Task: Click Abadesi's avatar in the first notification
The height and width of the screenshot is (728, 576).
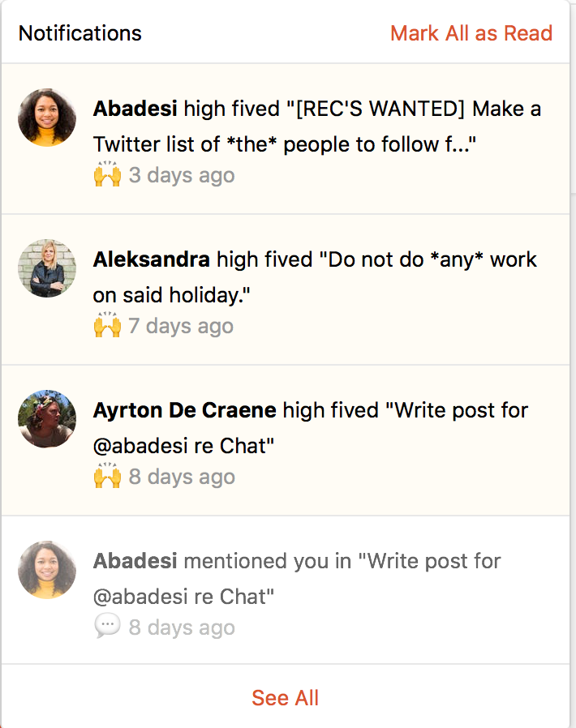Action: 47,118
